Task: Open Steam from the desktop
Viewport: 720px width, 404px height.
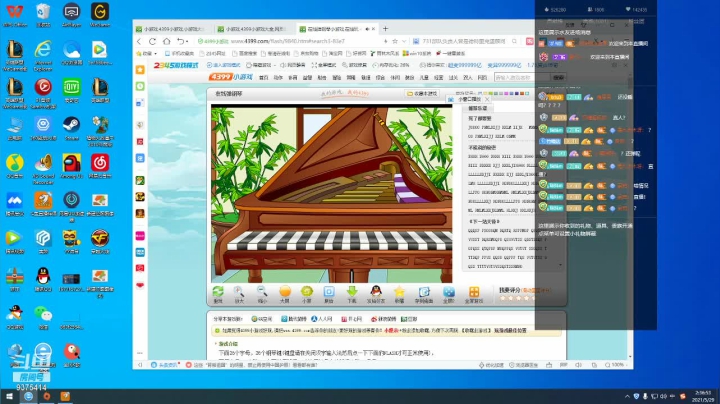Action: (x=71, y=125)
